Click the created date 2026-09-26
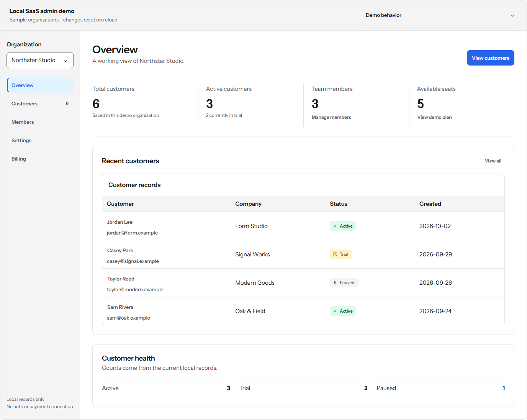Viewport: 527px width, 420px height. point(435,283)
